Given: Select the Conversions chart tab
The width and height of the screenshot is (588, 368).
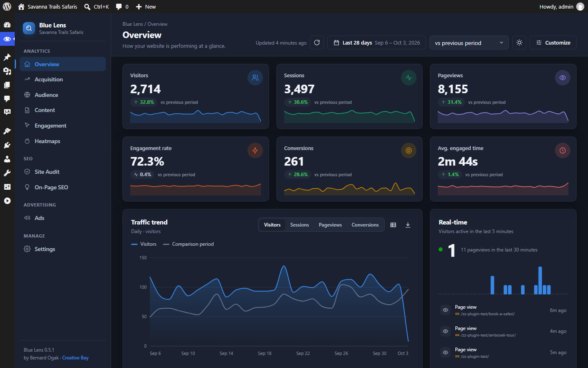Looking at the screenshot, I should point(365,225).
